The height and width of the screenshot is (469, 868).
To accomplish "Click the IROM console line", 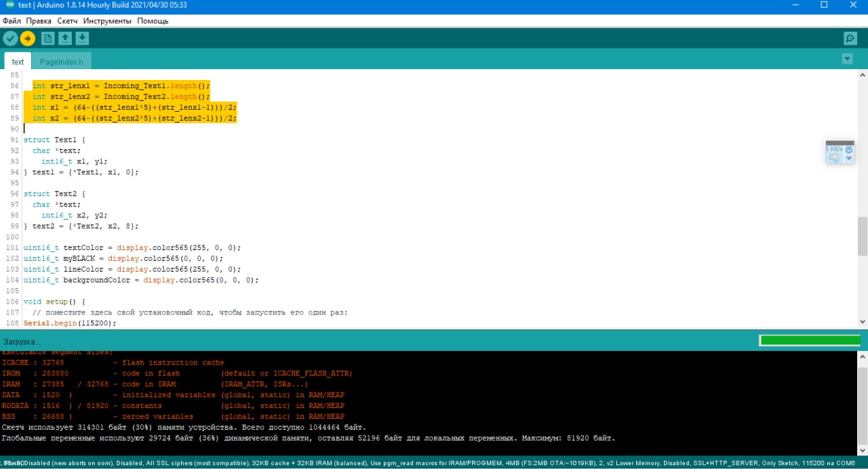I will pos(177,373).
